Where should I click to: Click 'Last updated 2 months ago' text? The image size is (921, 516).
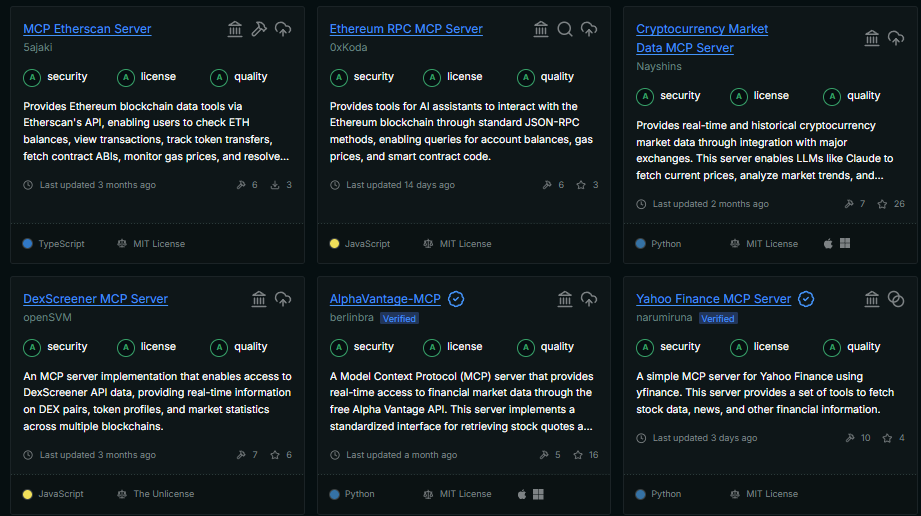[710, 204]
